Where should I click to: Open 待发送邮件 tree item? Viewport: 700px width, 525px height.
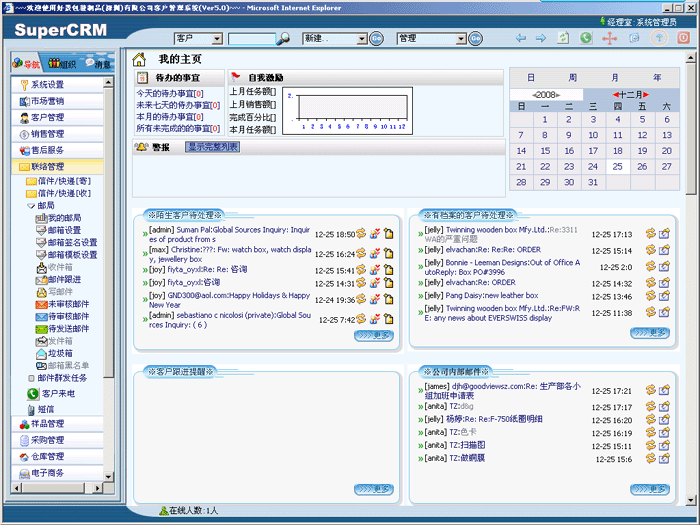point(62,329)
